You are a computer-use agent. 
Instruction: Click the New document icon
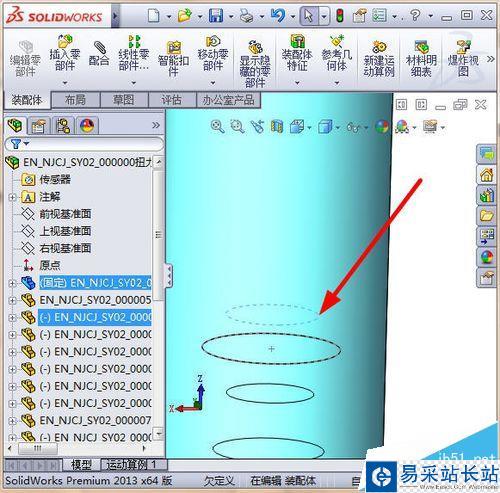154,16
